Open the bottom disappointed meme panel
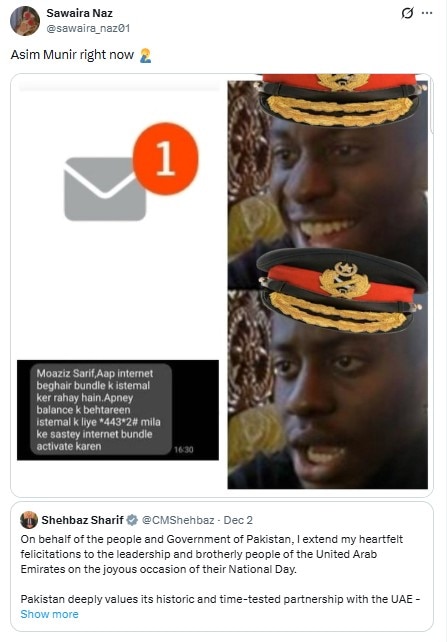The image size is (447, 642). (328, 389)
